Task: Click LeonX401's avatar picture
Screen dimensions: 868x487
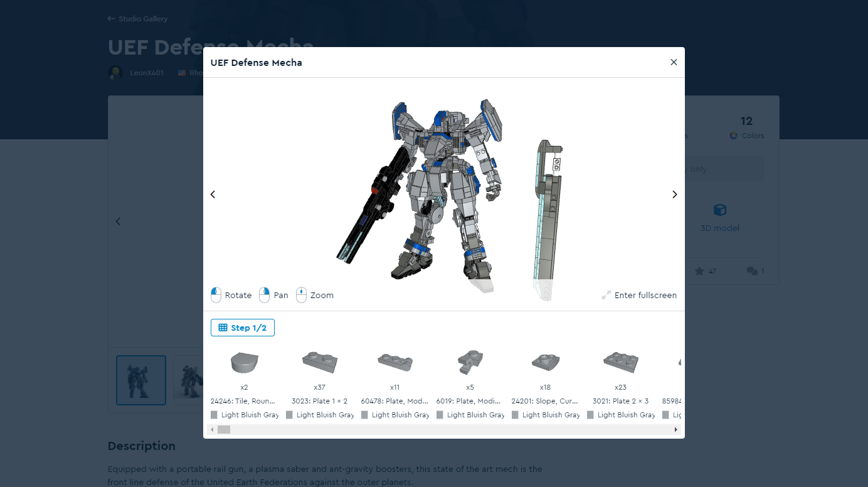Action: 115,73
